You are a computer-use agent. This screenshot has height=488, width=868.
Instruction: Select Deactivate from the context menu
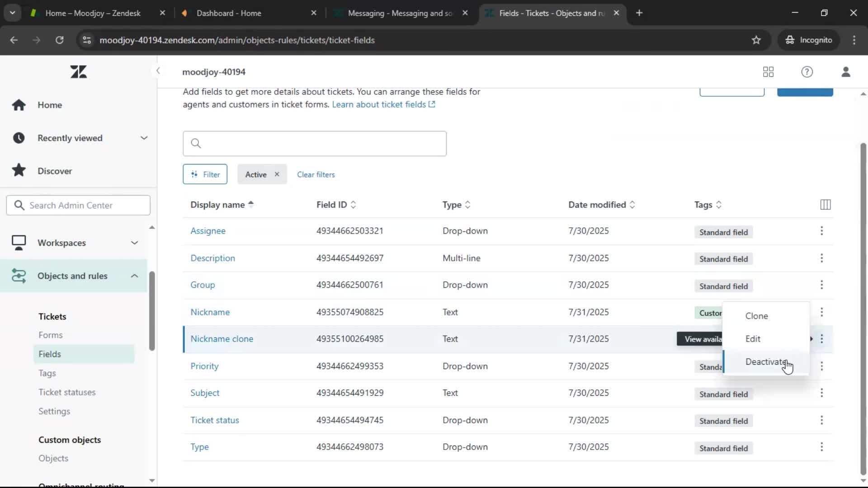pyautogui.click(x=766, y=362)
